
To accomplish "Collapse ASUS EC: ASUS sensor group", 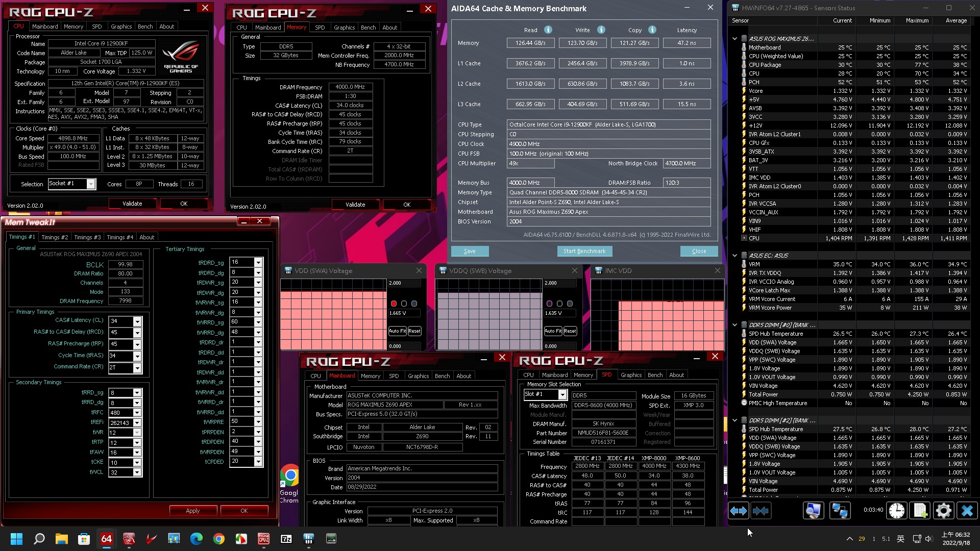I will point(734,256).
